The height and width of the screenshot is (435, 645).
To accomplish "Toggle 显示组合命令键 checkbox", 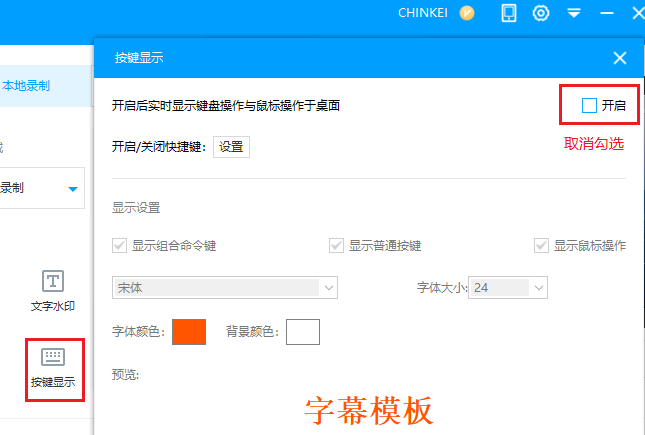I will tap(121, 245).
